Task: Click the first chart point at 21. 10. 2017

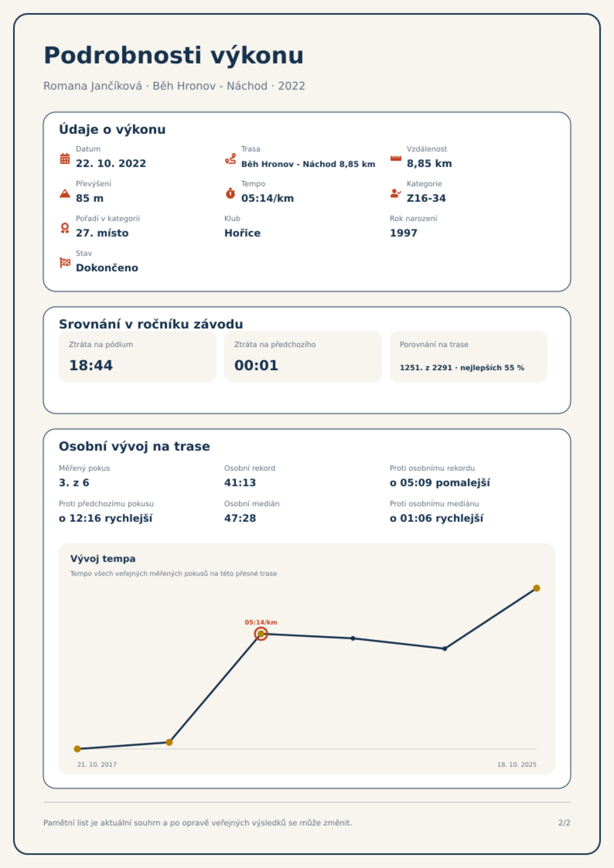Action: click(77, 749)
